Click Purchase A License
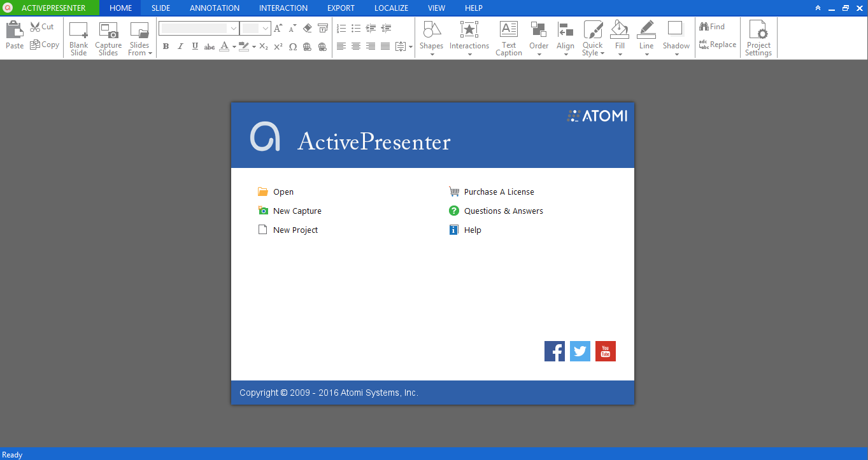The width and height of the screenshot is (868, 460). point(492,192)
